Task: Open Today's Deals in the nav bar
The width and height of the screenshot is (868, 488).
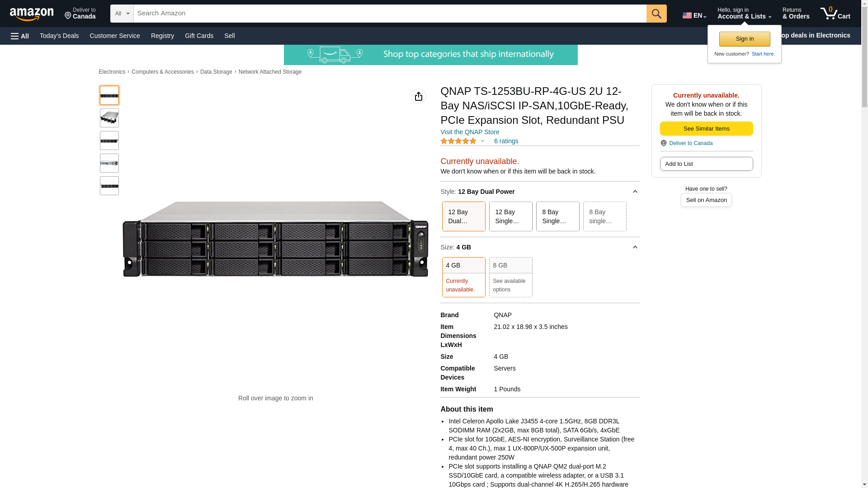Action: [59, 36]
